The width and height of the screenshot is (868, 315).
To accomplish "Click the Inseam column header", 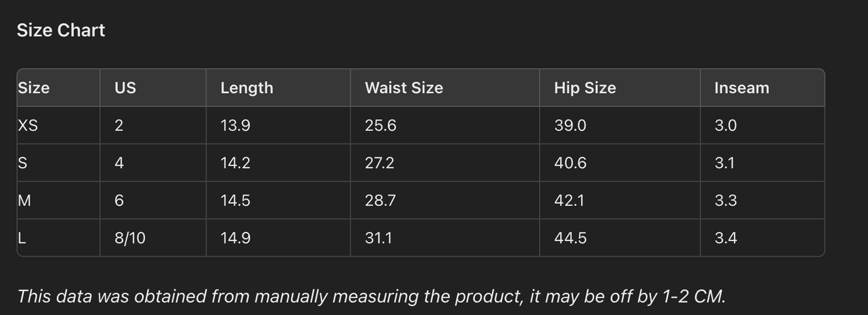I will point(741,88).
